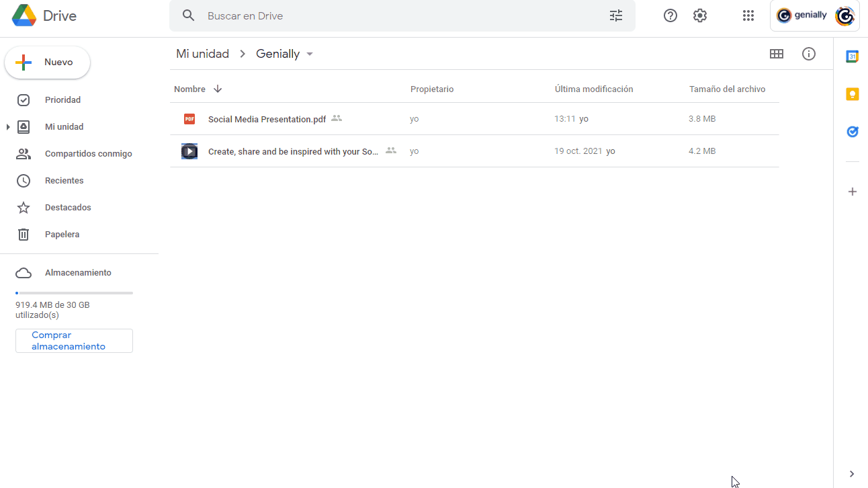This screenshot has width=868, height=488.
Task: Click the PDF file icon
Action: 189,119
